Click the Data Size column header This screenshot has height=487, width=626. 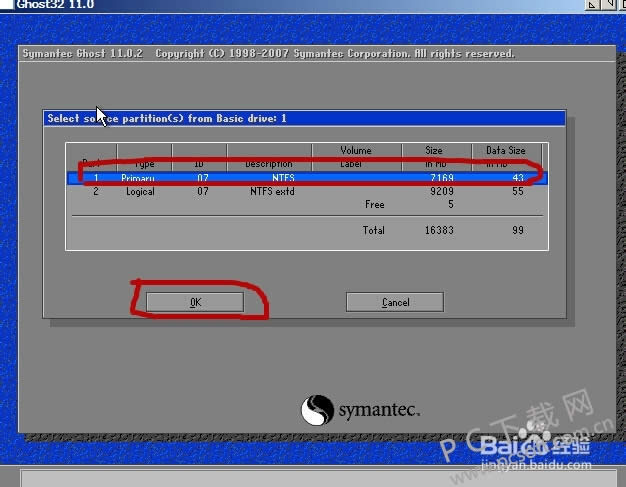click(505, 157)
